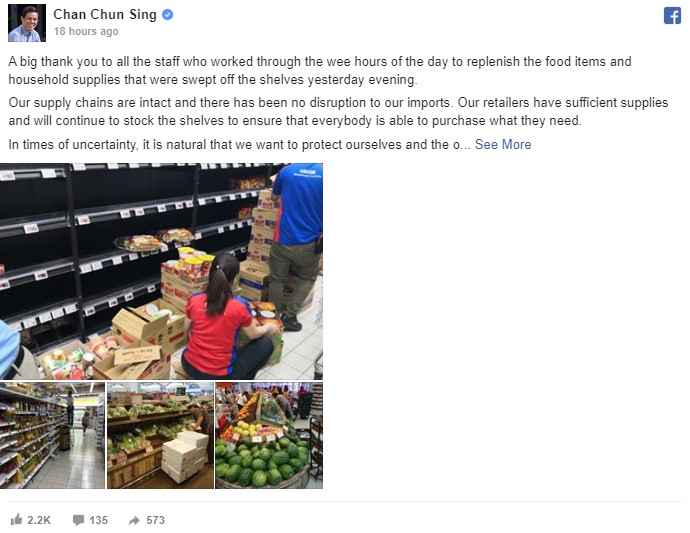690x533 pixels.
Task: Click the first paragraph of post text
Action: [x=320, y=70]
